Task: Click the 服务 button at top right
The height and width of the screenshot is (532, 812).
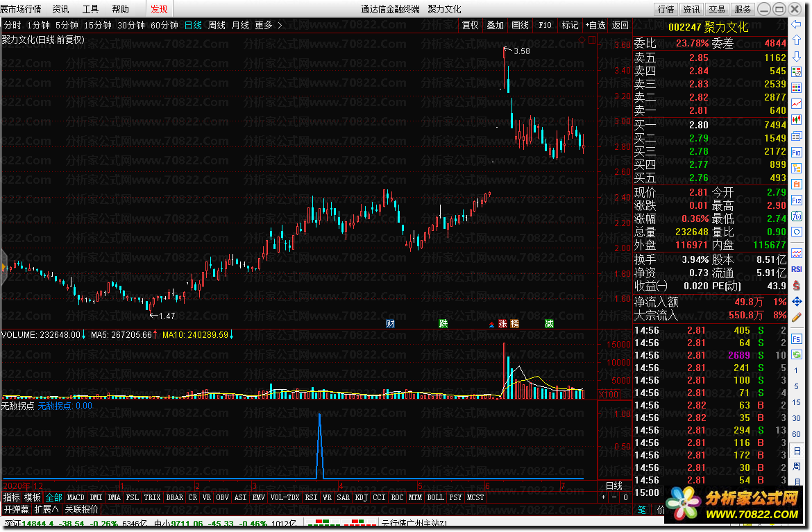Action: tap(742, 9)
